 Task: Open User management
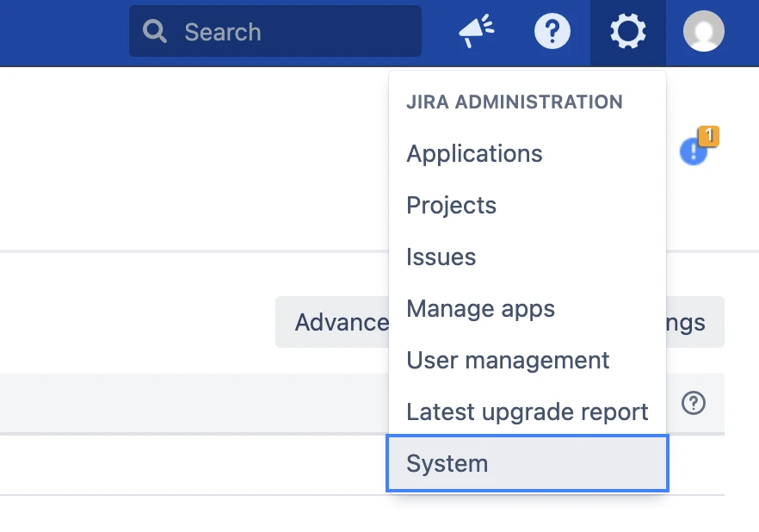pos(508,360)
